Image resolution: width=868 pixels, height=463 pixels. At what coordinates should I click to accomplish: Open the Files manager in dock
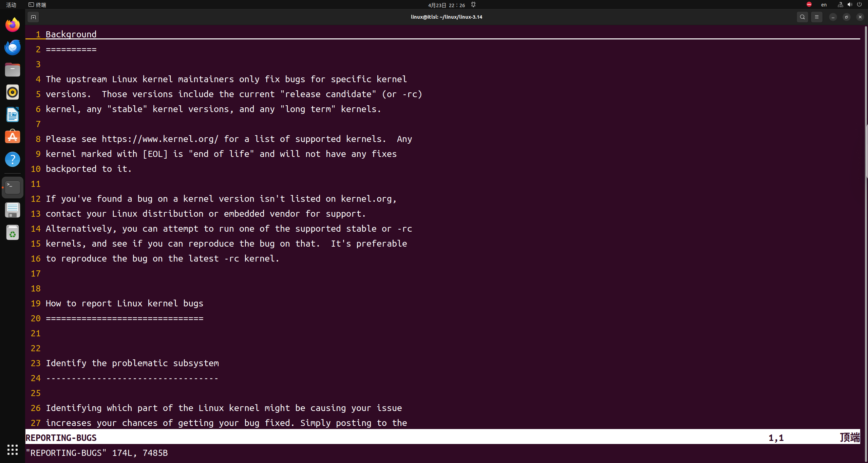pyautogui.click(x=13, y=70)
